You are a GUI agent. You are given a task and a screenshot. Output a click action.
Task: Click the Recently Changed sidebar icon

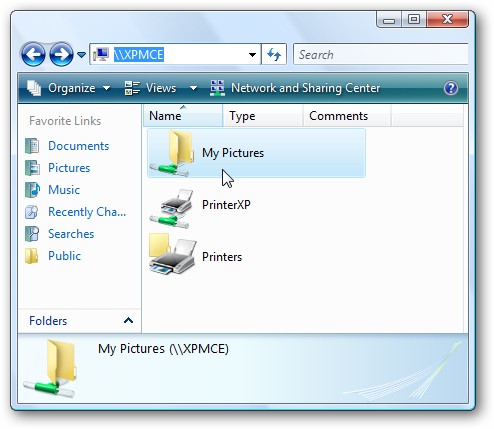[32, 212]
